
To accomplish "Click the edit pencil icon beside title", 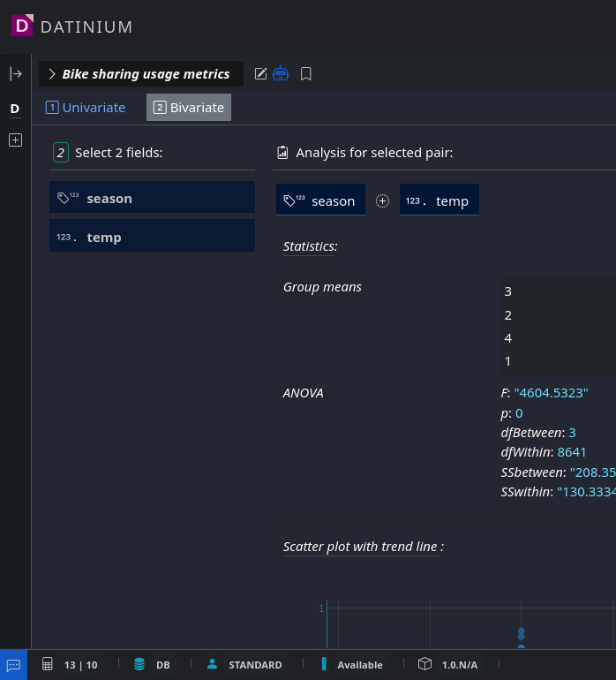I will tap(260, 74).
